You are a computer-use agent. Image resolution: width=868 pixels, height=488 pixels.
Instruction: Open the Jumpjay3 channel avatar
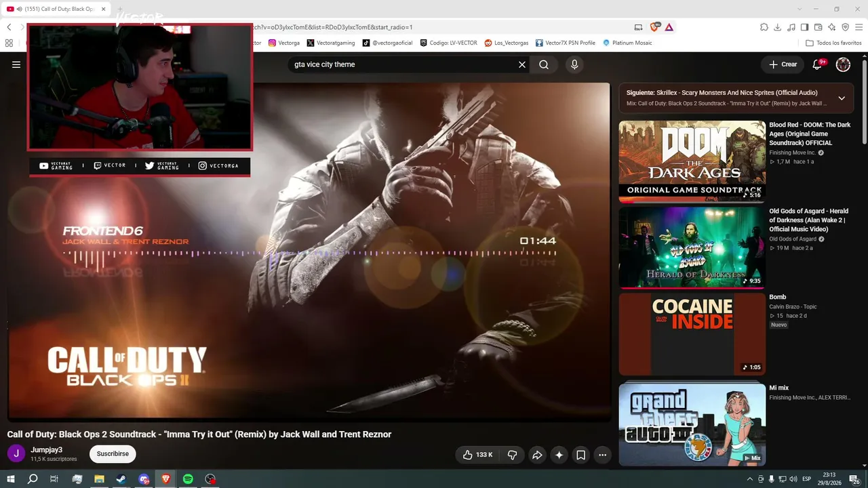pos(16,453)
